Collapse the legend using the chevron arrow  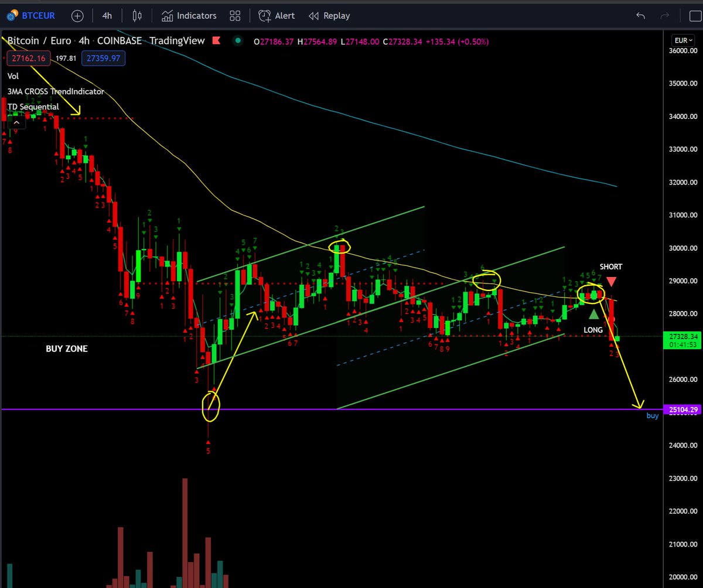point(16,123)
